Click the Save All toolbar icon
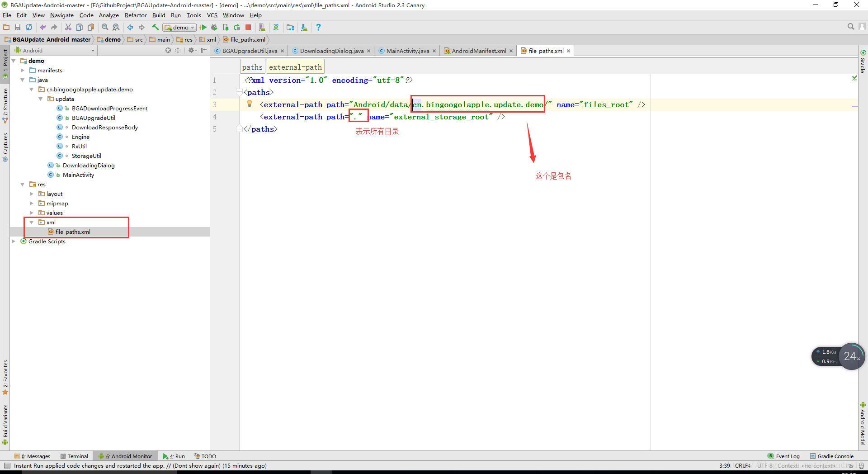868x474 pixels. pyautogui.click(x=18, y=27)
